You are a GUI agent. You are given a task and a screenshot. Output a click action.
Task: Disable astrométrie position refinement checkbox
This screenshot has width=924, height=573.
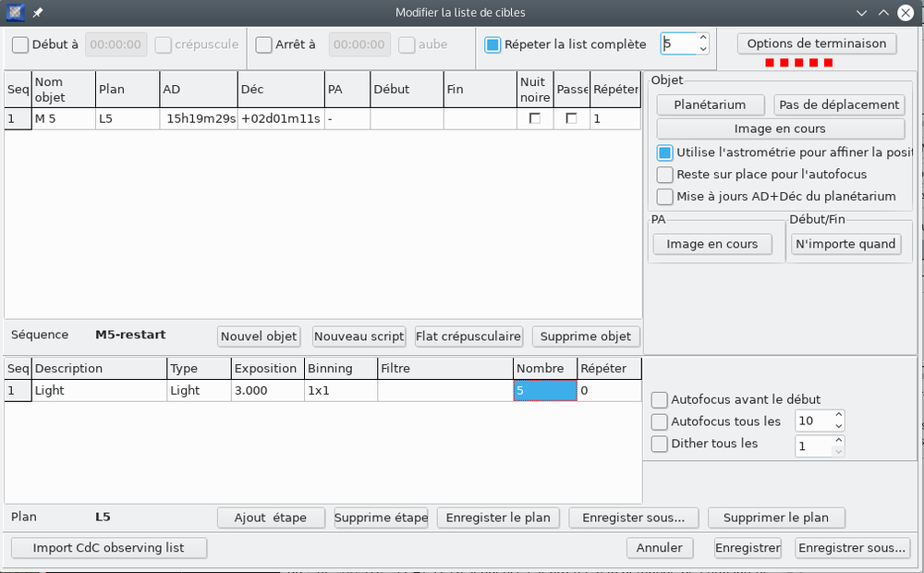(664, 152)
